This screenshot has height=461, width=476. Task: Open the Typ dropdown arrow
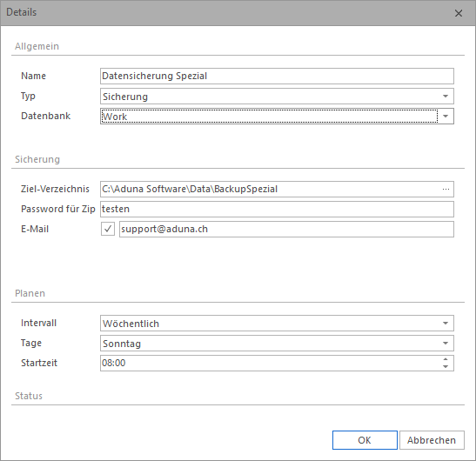tap(446, 97)
